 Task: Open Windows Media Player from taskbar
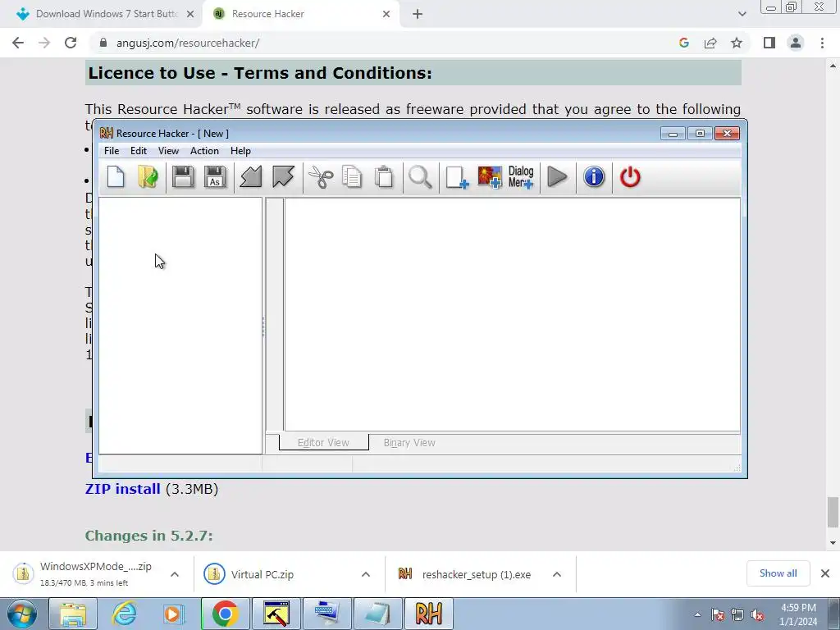173,614
